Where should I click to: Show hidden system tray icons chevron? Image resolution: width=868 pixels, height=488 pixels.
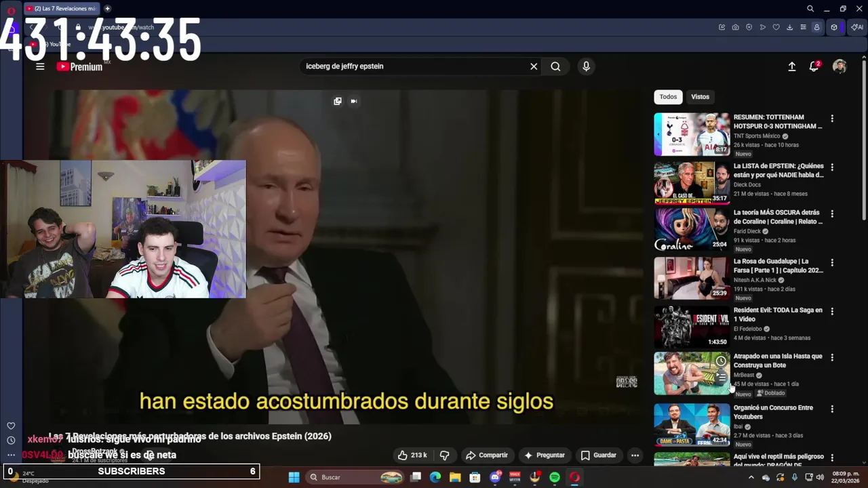pyautogui.click(x=751, y=477)
